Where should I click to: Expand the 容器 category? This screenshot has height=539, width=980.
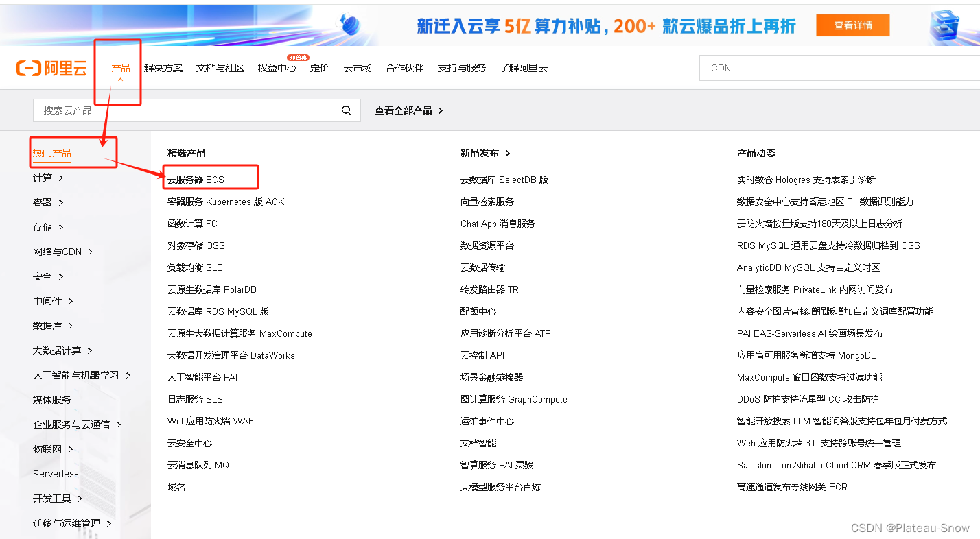[48, 202]
